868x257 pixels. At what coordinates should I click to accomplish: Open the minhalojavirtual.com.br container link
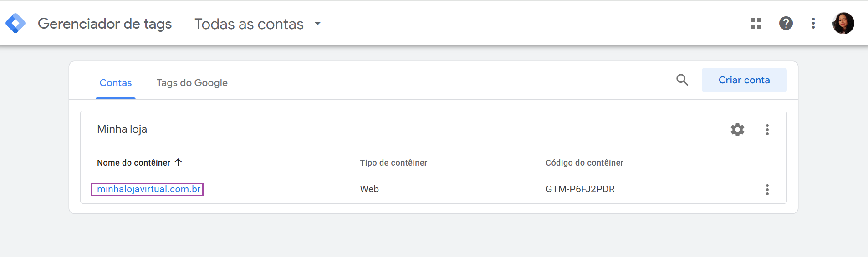[x=148, y=189]
